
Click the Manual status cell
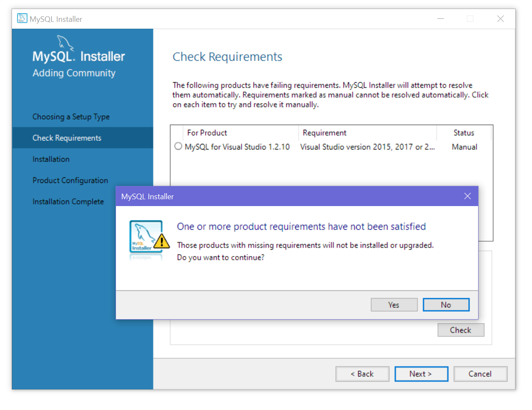coord(464,147)
